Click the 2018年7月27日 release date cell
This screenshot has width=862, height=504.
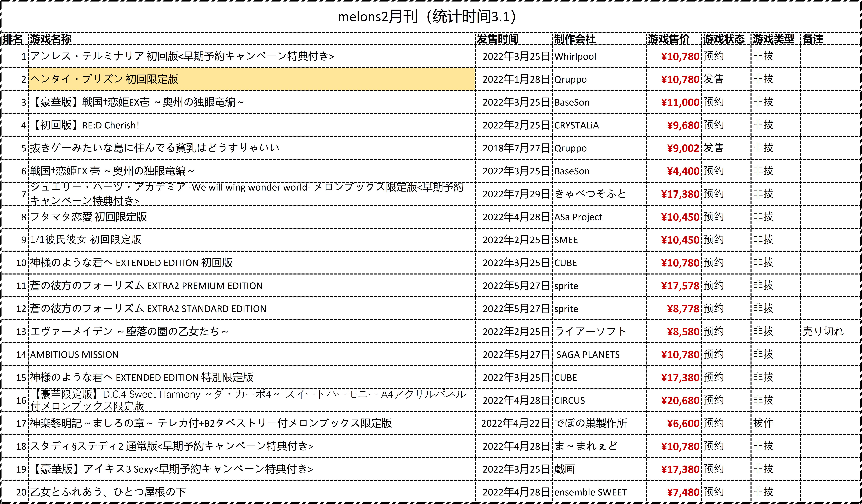point(513,148)
